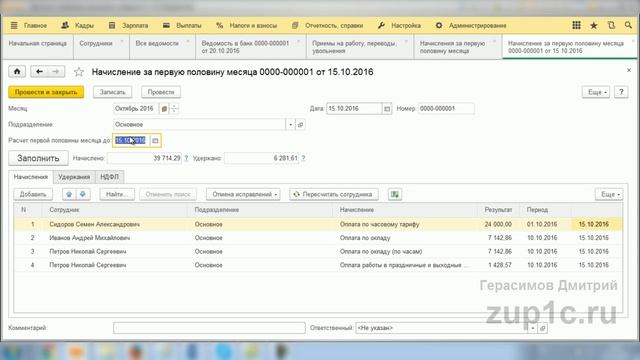Screen dimensions: 640x360
Task: Click the Записать button
Action: 112,92
